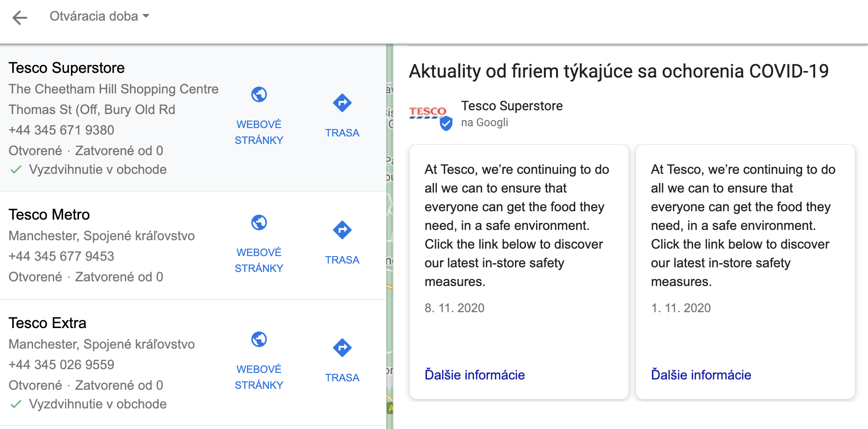Open Ďalšie informácie for 8. 11. 2020 post

point(475,375)
